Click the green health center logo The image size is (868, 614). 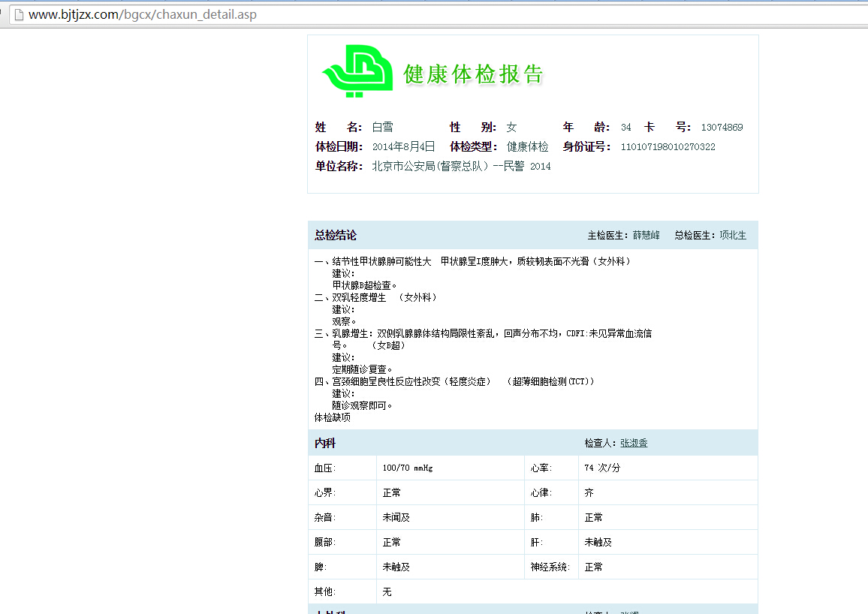357,71
